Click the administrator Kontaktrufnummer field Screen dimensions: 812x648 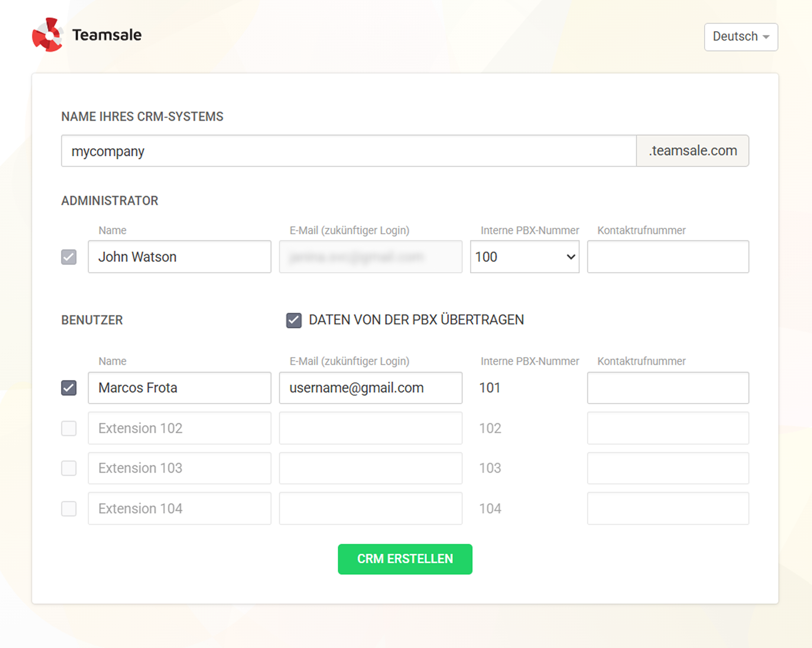(x=667, y=257)
